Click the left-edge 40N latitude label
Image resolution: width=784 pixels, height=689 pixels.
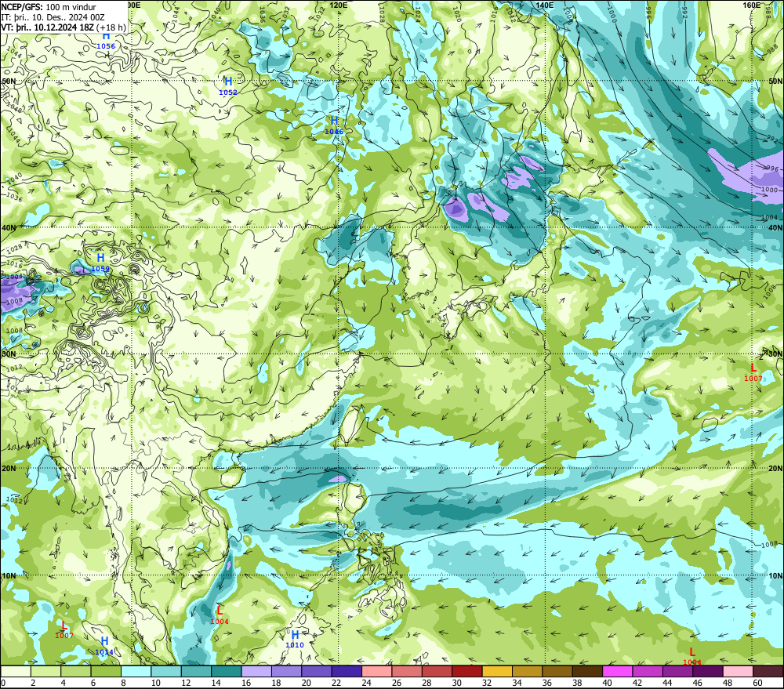pos(9,227)
